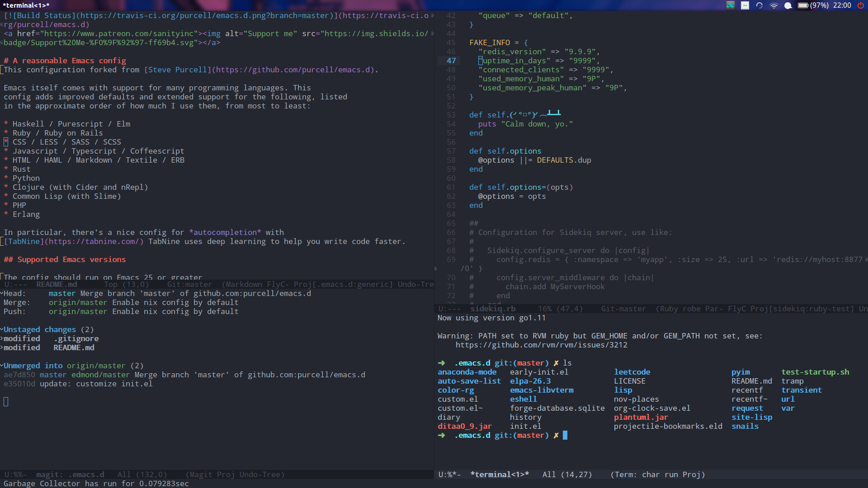868x488 pixels.
Task: Place cursor on '# A reasonable Emacs config' heading
Action: [x=65, y=61]
